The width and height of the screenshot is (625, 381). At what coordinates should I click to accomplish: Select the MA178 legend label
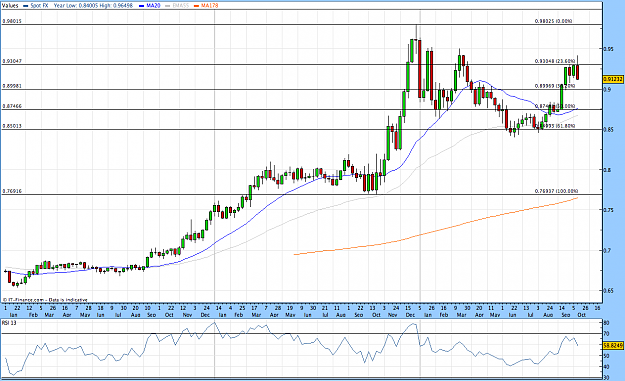coord(209,6)
